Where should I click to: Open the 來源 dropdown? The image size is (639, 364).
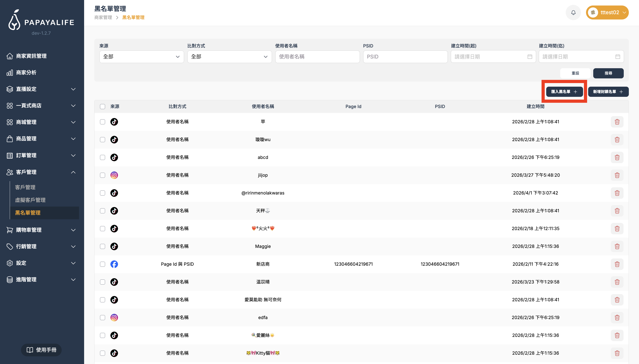141,57
